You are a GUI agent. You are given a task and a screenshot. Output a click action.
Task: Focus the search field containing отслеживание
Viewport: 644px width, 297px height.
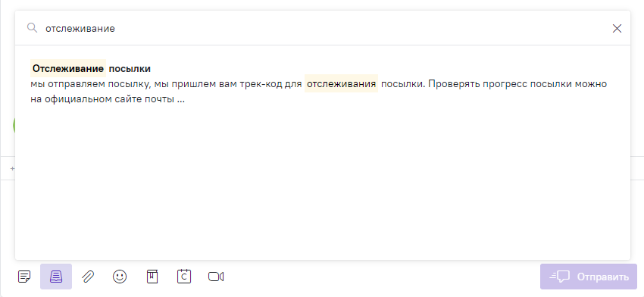(323, 28)
